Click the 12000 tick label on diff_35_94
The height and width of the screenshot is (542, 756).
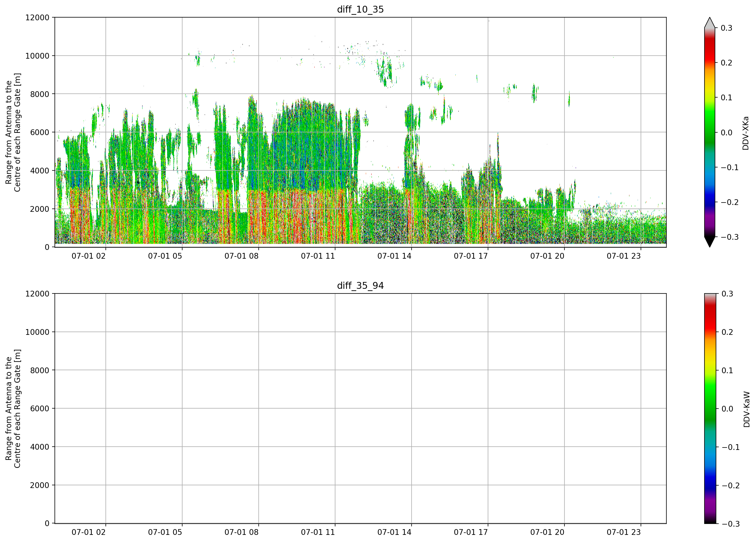pos(37,294)
